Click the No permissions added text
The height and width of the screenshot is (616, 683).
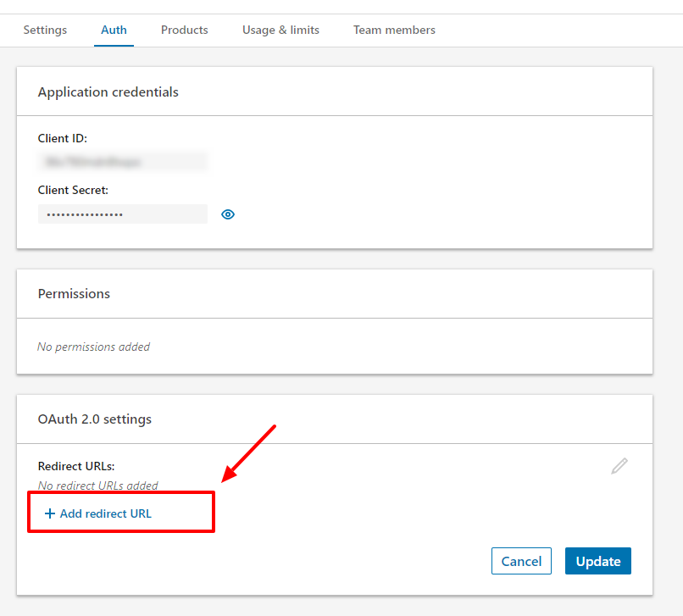[x=94, y=347]
